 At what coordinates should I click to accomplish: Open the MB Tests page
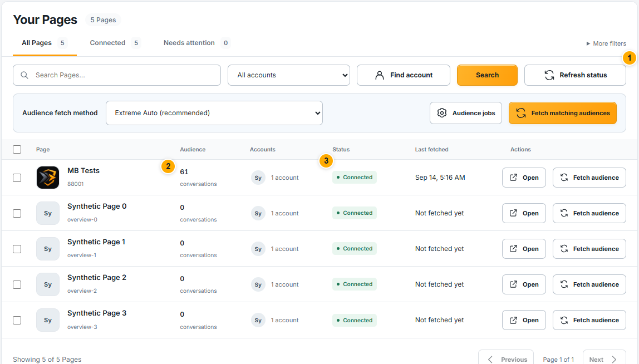[x=524, y=178]
